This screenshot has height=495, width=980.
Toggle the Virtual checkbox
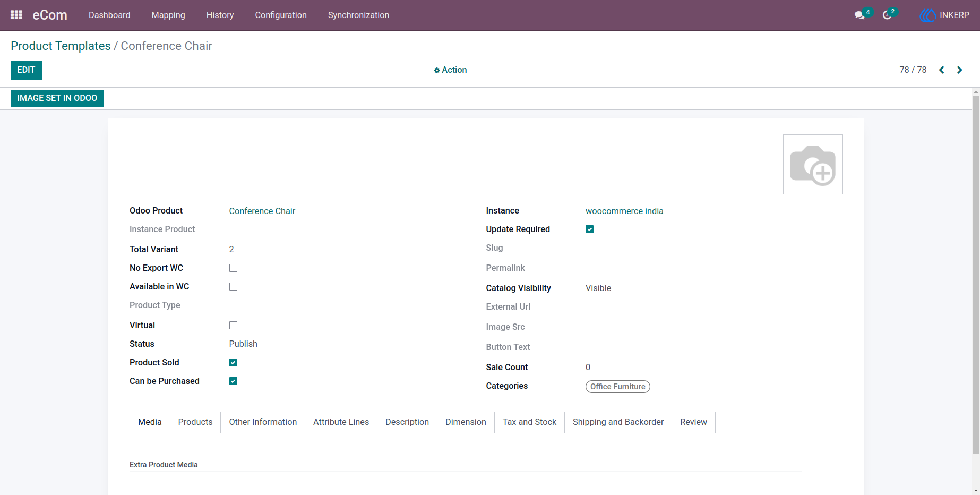[x=233, y=326]
